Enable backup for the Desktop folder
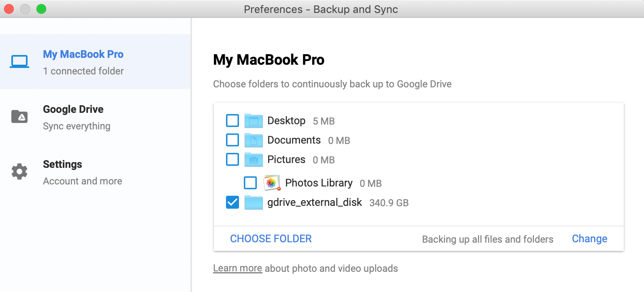The height and width of the screenshot is (292, 644). [232, 121]
